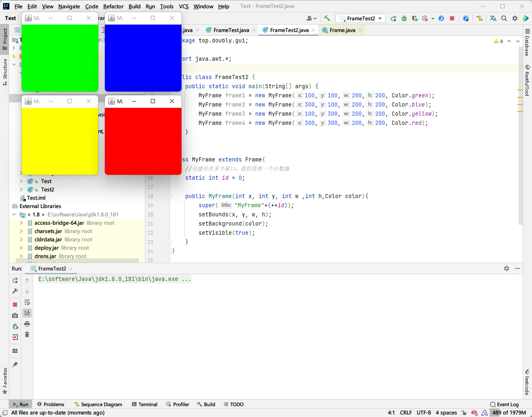Viewport: 532px width, 417px height.
Task: Click the memory usage indicator in status bar
Action: (x=509, y=413)
